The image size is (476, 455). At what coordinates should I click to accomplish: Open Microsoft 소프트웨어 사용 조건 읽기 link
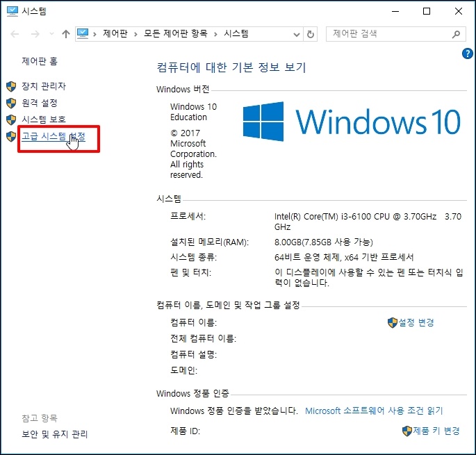pyautogui.click(x=374, y=411)
